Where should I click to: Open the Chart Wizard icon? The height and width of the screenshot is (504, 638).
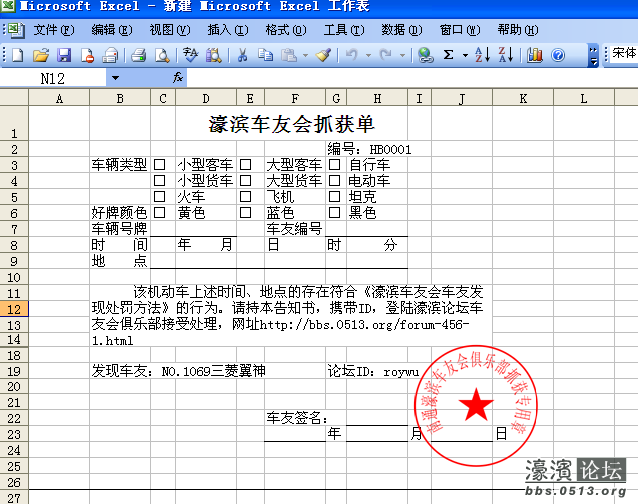pyautogui.click(x=535, y=55)
